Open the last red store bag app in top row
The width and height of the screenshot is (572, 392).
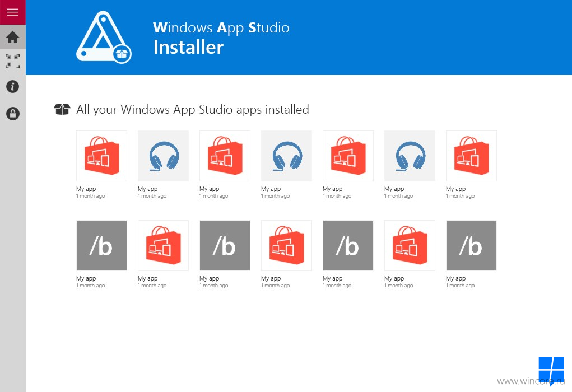click(471, 156)
